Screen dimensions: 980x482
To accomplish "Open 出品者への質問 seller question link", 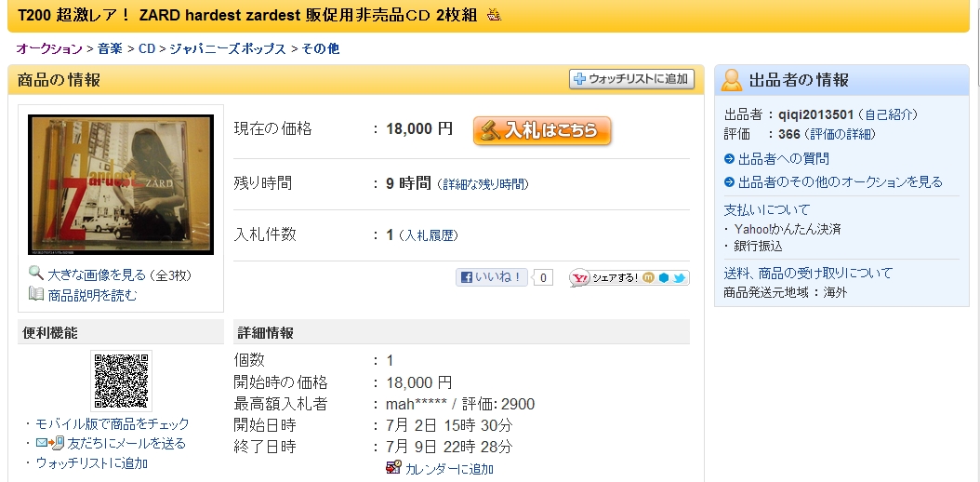I will click(x=783, y=159).
